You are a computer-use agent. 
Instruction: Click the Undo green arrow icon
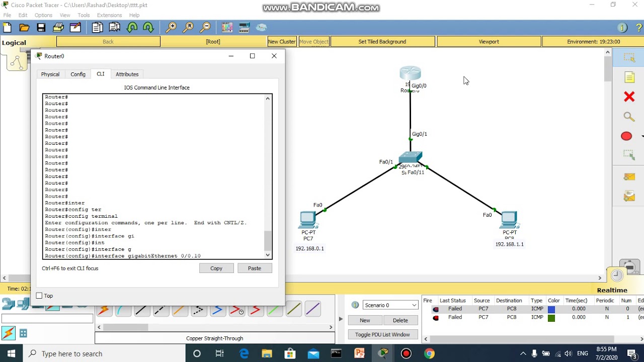coord(132,28)
